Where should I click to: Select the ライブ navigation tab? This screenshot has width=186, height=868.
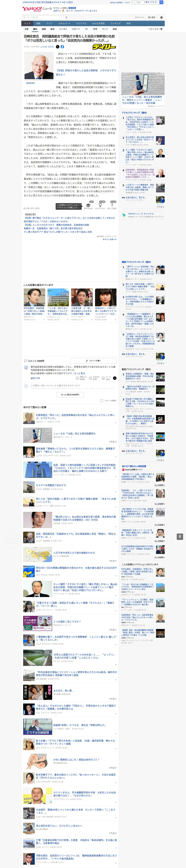[49, 24]
